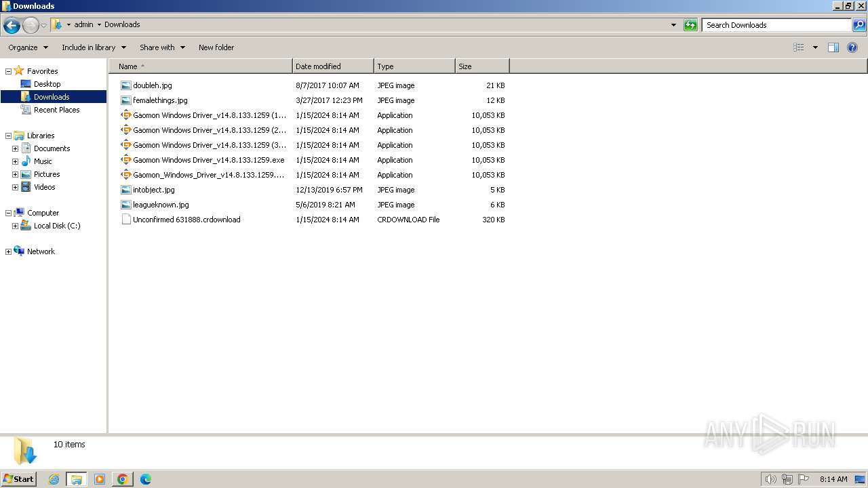The width and height of the screenshot is (868, 488).
Task: Focus the Search Downloads field
Action: (x=776, y=25)
